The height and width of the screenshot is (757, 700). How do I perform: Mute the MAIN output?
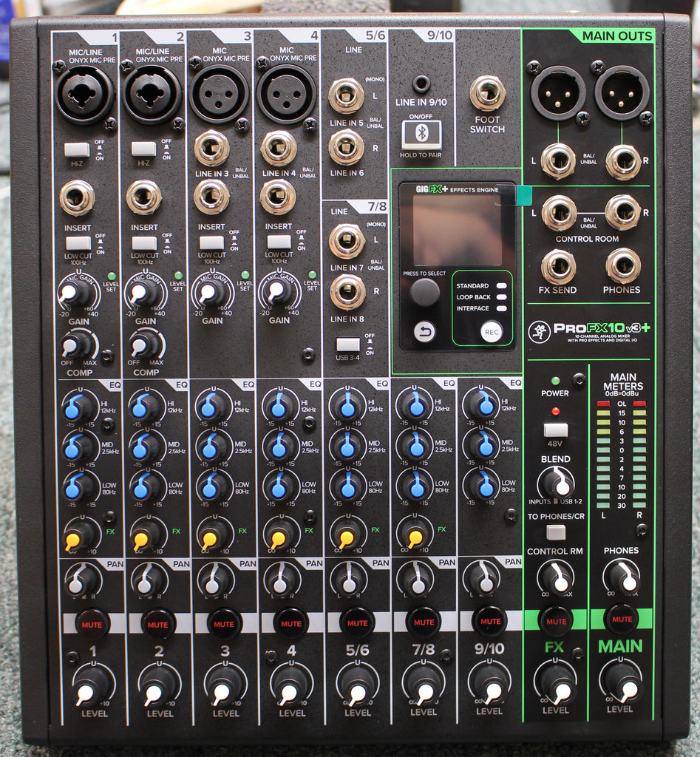[622, 619]
